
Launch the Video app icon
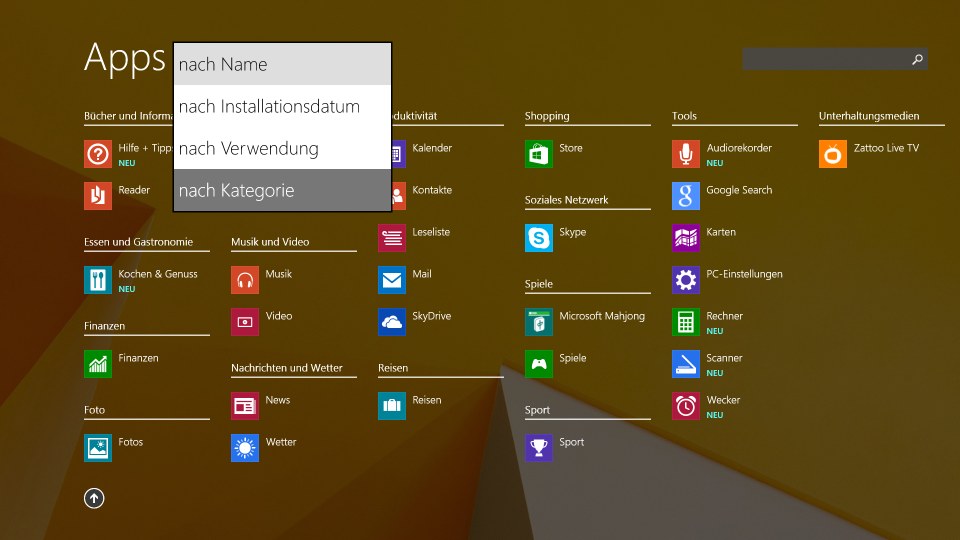(x=245, y=322)
